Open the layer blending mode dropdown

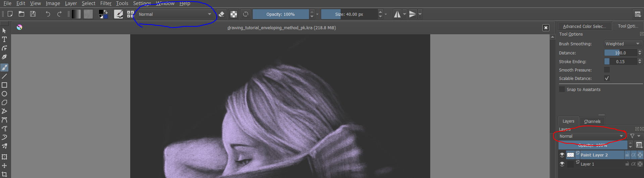pyautogui.click(x=591, y=136)
